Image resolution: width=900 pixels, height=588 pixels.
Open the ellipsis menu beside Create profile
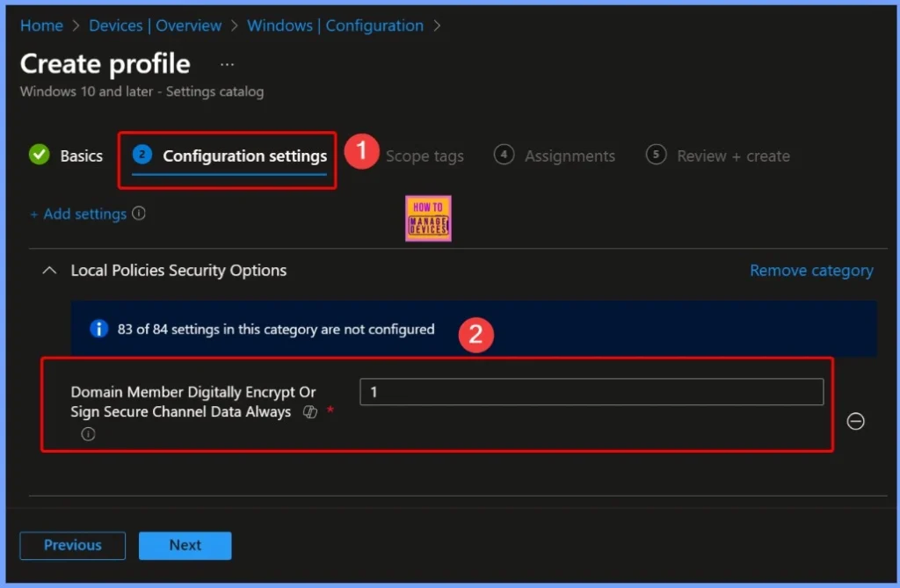(x=227, y=63)
